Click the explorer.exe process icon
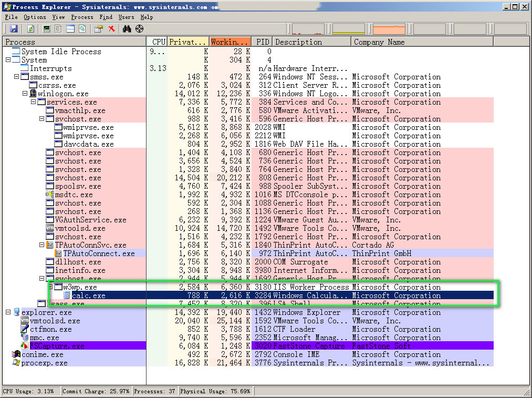This screenshot has height=398, width=532. point(16,312)
